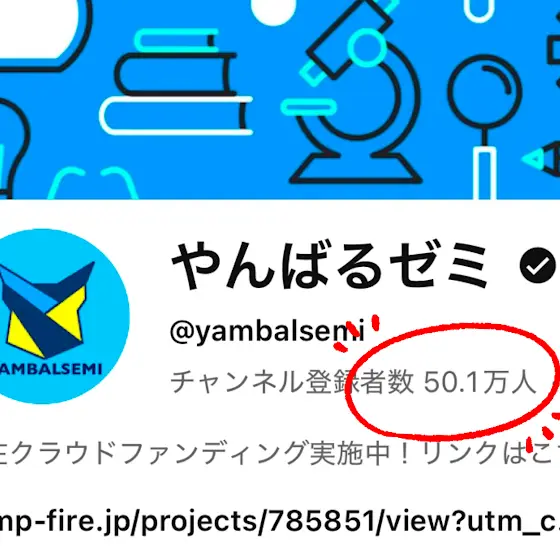Click the microscope illustration in the banner
The image size is (560, 560).
tap(355, 93)
